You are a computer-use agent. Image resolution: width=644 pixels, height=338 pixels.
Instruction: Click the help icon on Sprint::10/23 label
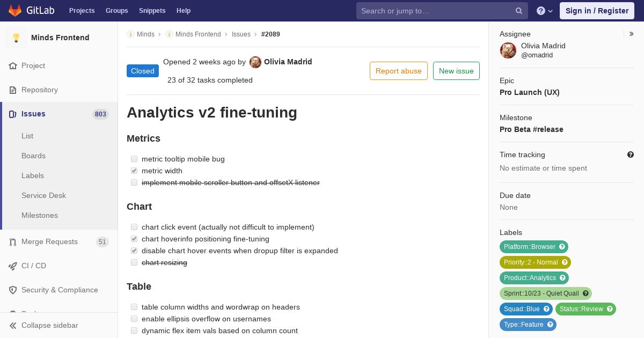[x=586, y=293]
